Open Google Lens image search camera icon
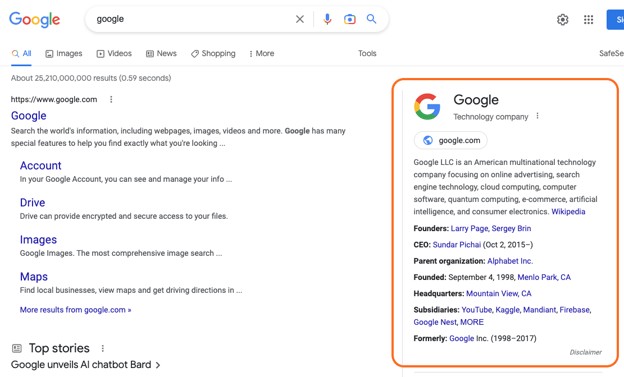Viewport: 624px width, 377px height. pos(349,19)
